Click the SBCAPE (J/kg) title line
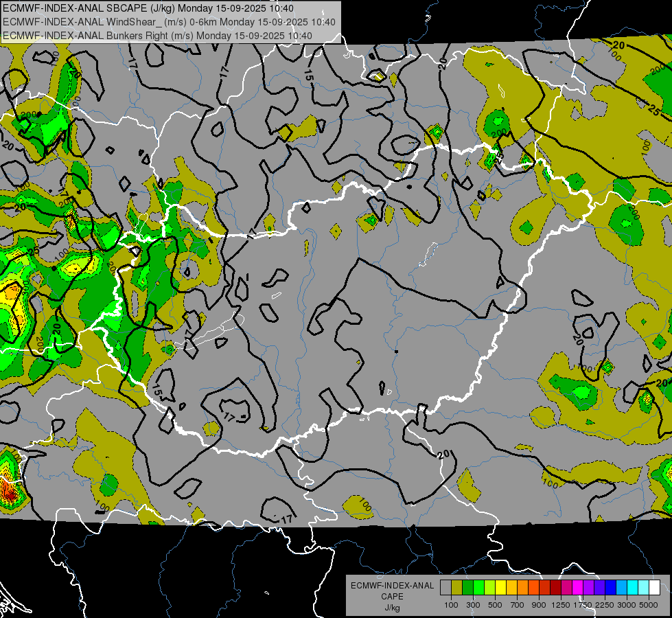This screenshot has width=672, height=618. click(x=148, y=8)
